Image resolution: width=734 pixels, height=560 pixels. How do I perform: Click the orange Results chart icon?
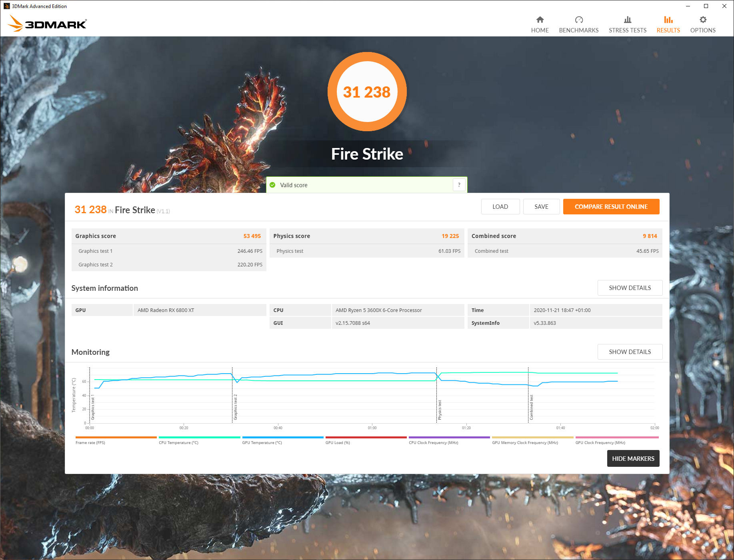[668, 20]
